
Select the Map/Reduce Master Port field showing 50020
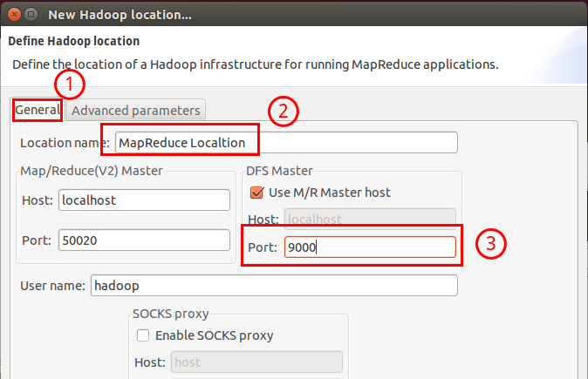tap(143, 240)
